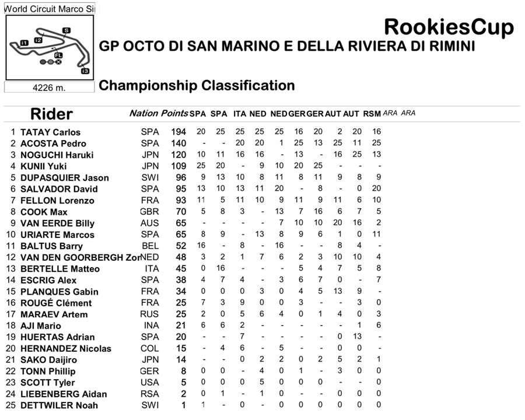Select rider TATAY Carlos in first place
Screen dimensions: 525x420
coord(50,132)
